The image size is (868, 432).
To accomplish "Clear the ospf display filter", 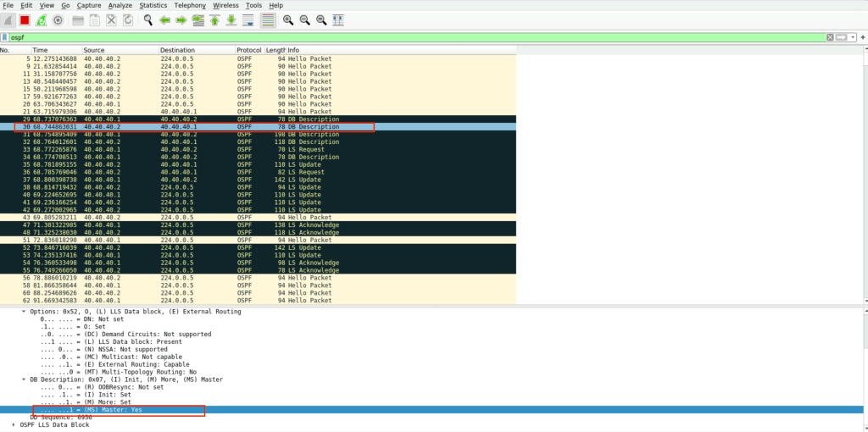I will pos(830,37).
